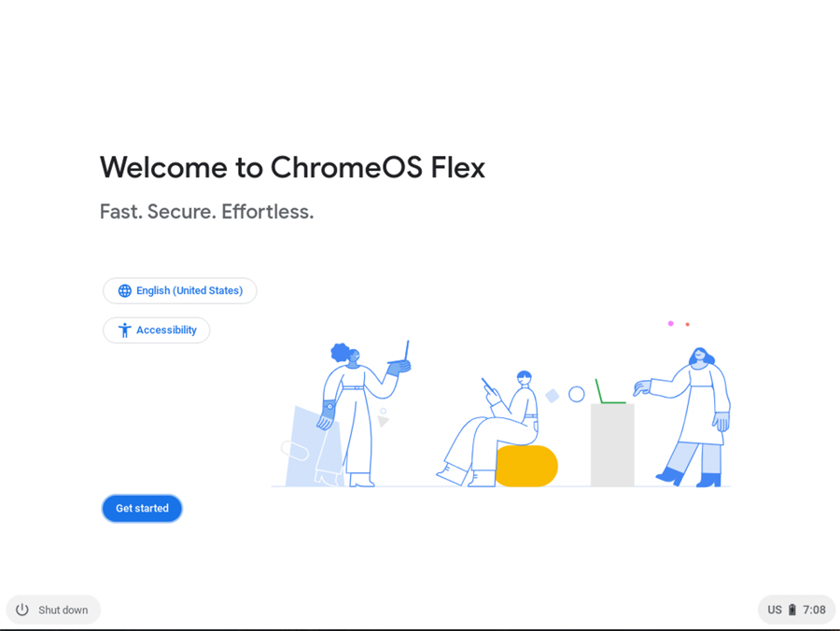Click the yellow beanbag in the illustration
Screen dimensions: 840x631
[527, 466]
